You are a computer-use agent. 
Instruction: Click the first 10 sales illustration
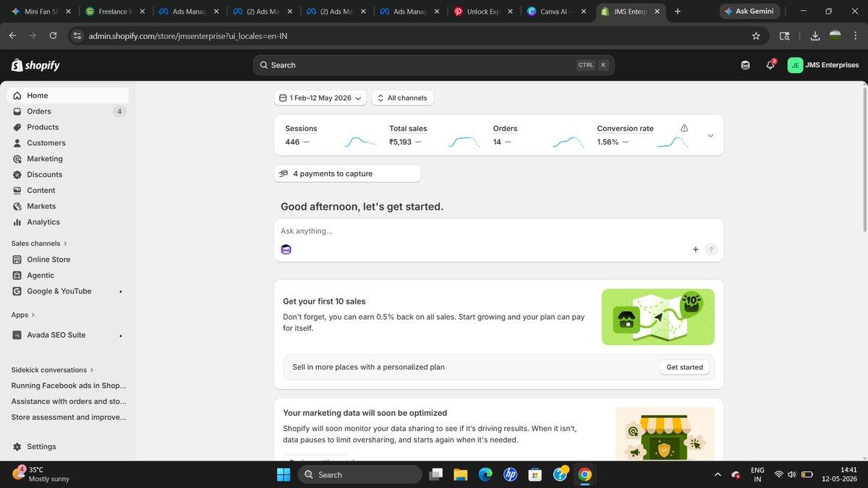click(658, 317)
